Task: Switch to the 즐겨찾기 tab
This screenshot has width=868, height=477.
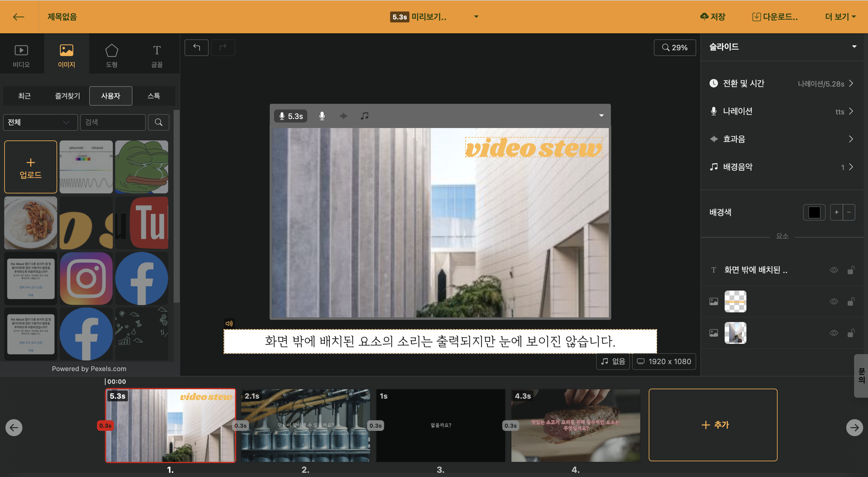Action: click(x=67, y=96)
